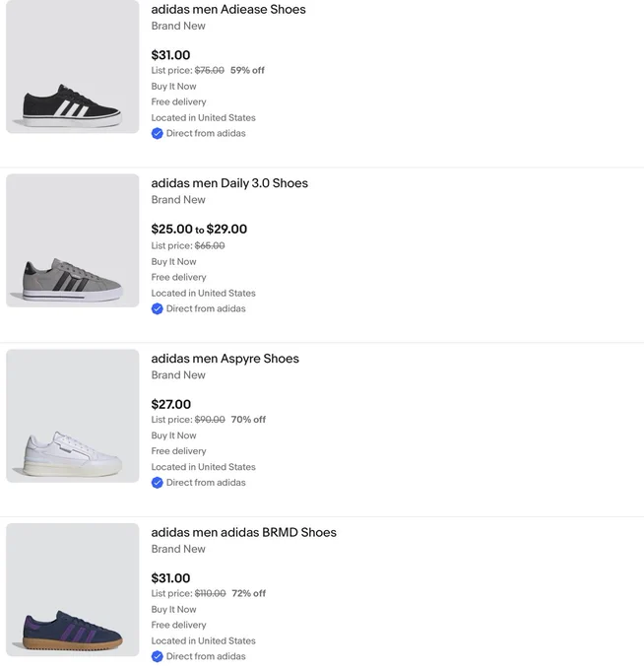
Task: Click verified badge on Adiease Shoes listing
Action: point(158,133)
